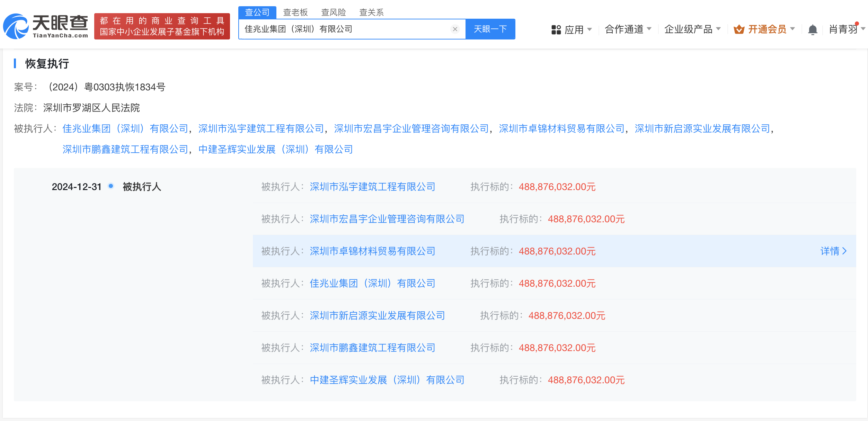Expand the 企业级产品 dropdown
The width and height of the screenshot is (868, 421).
coord(692,29)
